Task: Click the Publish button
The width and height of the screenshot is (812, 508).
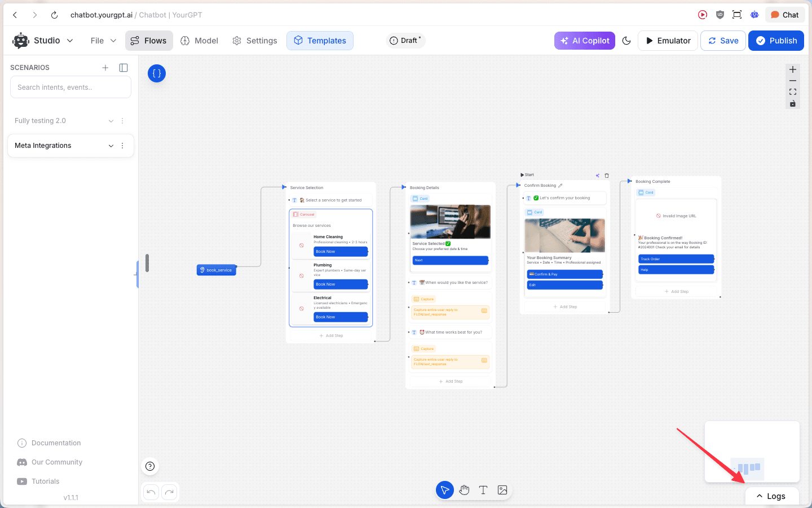Action: tap(776, 41)
